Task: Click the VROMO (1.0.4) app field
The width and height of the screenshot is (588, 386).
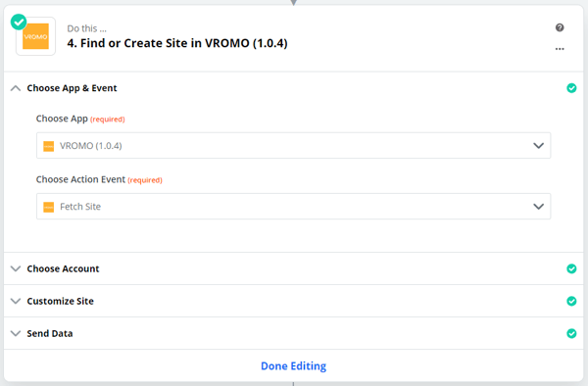Action: pyautogui.click(x=293, y=145)
